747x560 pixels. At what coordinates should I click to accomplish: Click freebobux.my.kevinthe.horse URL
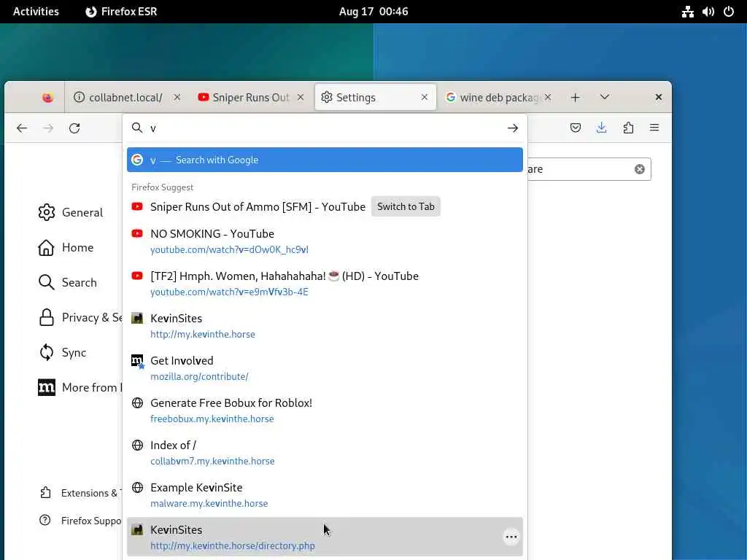coord(212,419)
